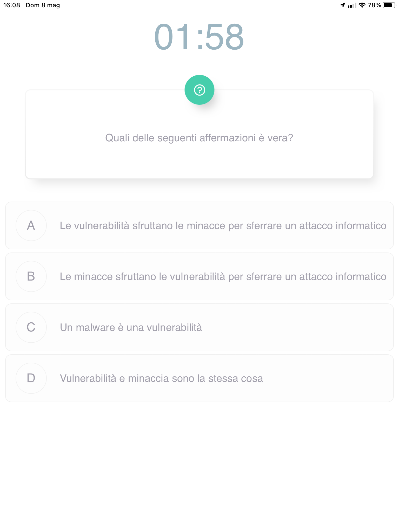
Task: Tap the 78% battery percentage label
Action: (374, 5)
